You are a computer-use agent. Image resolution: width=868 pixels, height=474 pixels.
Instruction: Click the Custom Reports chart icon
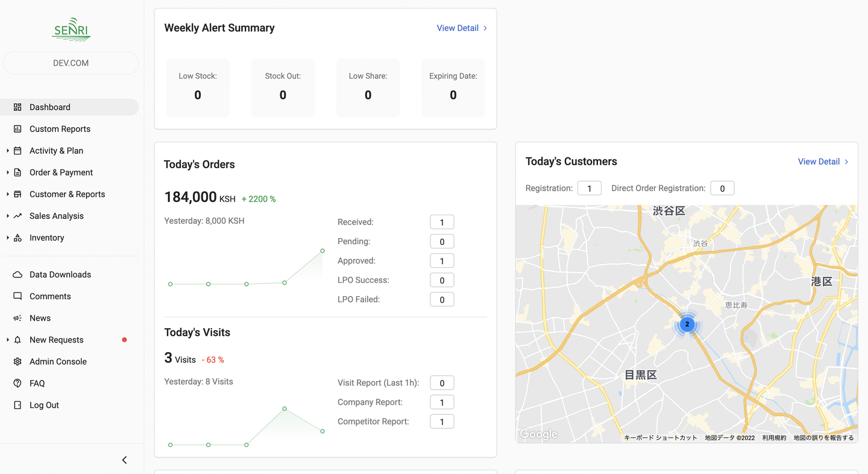(x=17, y=129)
